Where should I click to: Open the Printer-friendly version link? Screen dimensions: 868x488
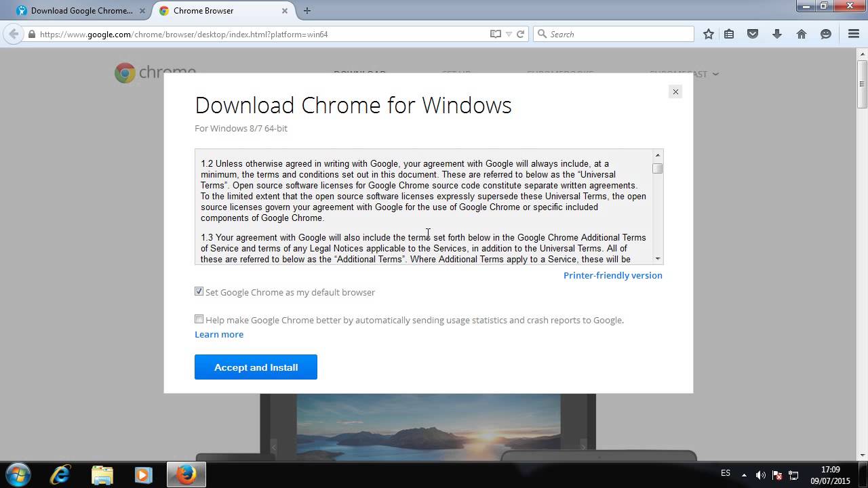[x=613, y=275]
